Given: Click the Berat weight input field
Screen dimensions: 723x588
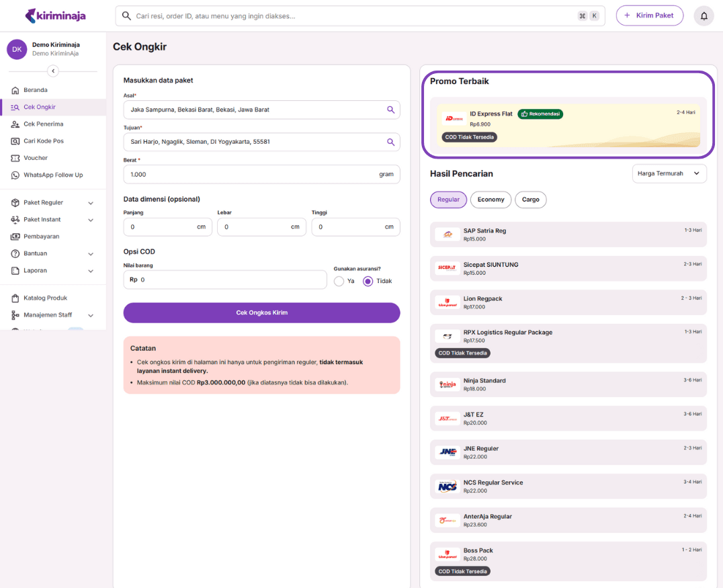Looking at the screenshot, I should click(249, 175).
